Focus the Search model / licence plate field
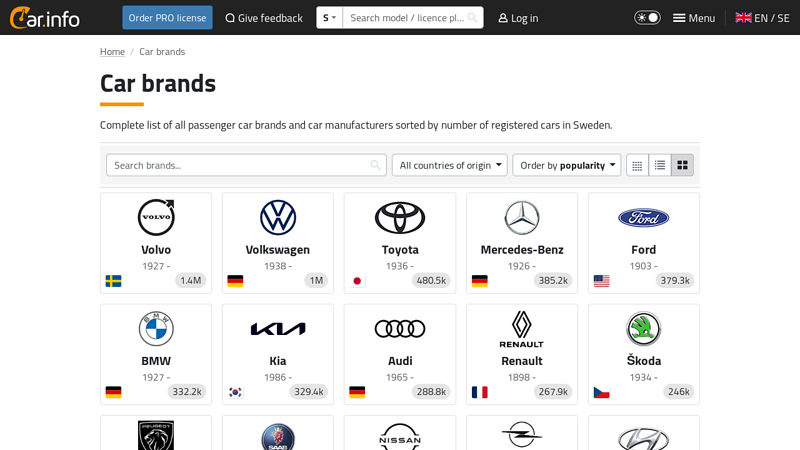 407,18
